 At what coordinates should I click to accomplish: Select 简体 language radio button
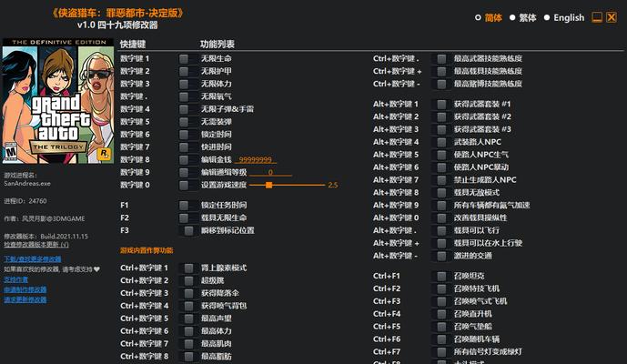[x=478, y=17]
